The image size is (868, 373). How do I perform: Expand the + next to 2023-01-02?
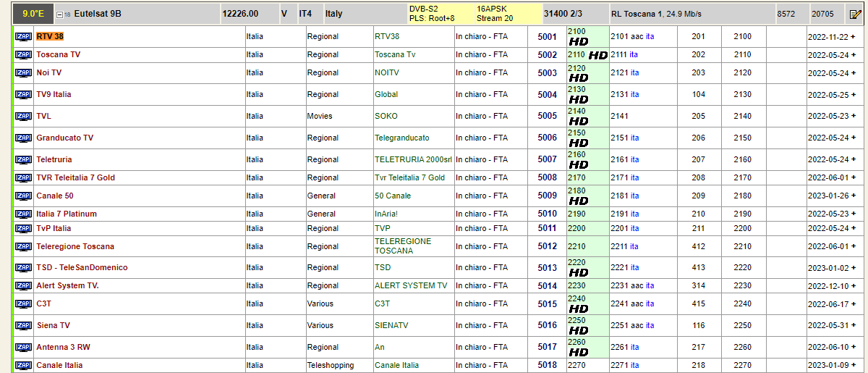852,267
